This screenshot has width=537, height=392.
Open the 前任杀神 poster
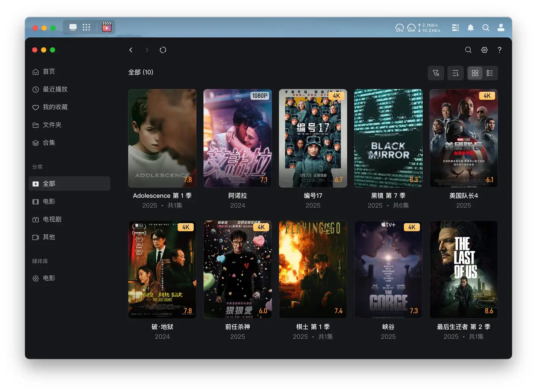(238, 269)
